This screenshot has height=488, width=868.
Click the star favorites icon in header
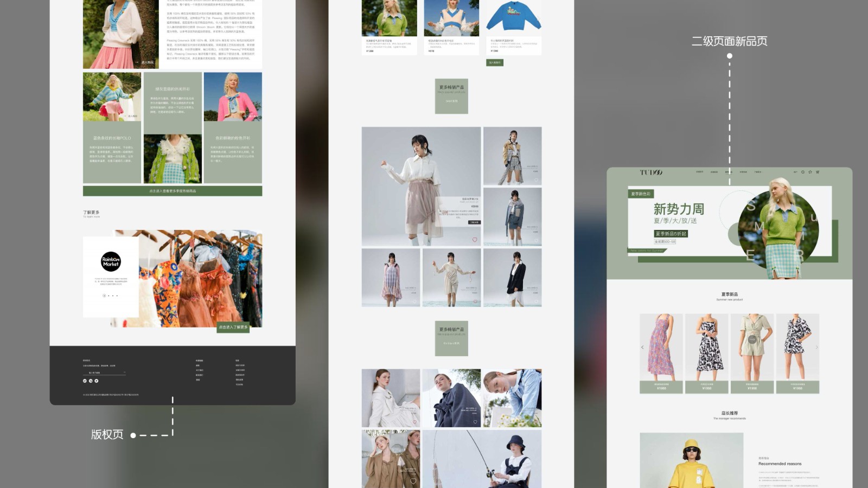click(810, 172)
